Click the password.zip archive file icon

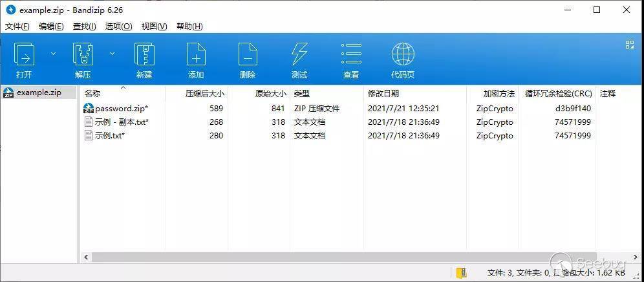(89, 109)
